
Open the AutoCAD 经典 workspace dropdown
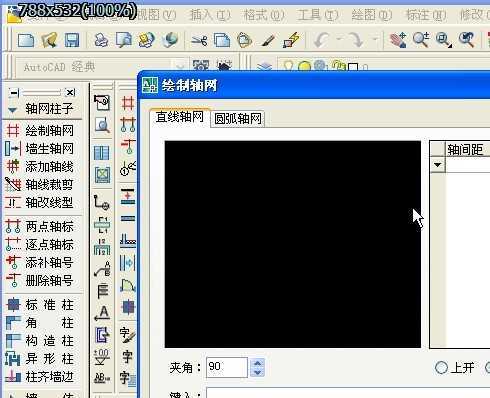[x=180, y=67]
